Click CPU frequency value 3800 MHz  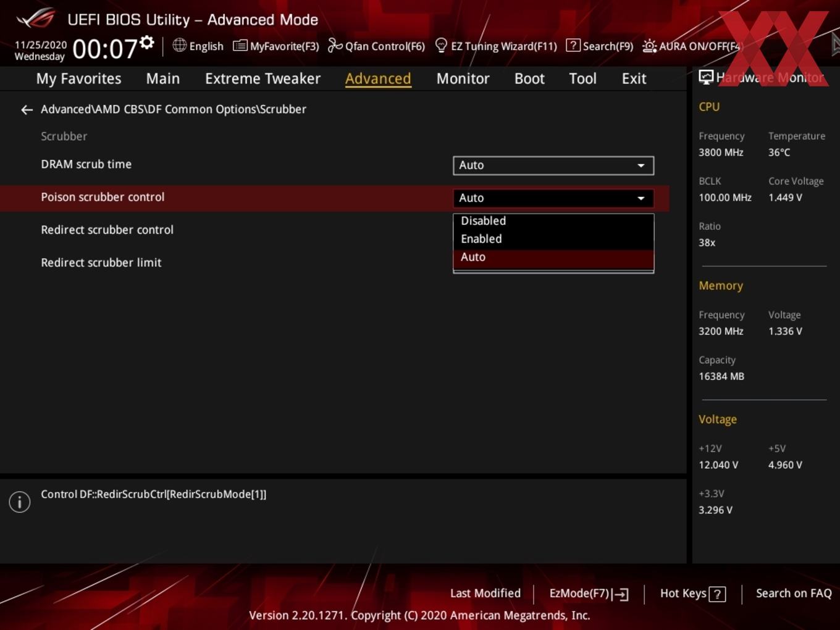click(x=721, y=153)
